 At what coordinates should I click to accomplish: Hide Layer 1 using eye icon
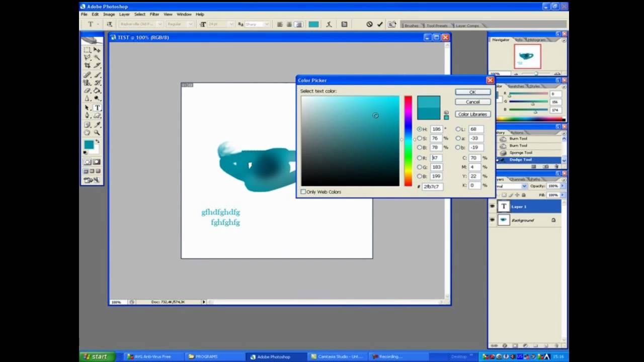[x=492, y=206]
